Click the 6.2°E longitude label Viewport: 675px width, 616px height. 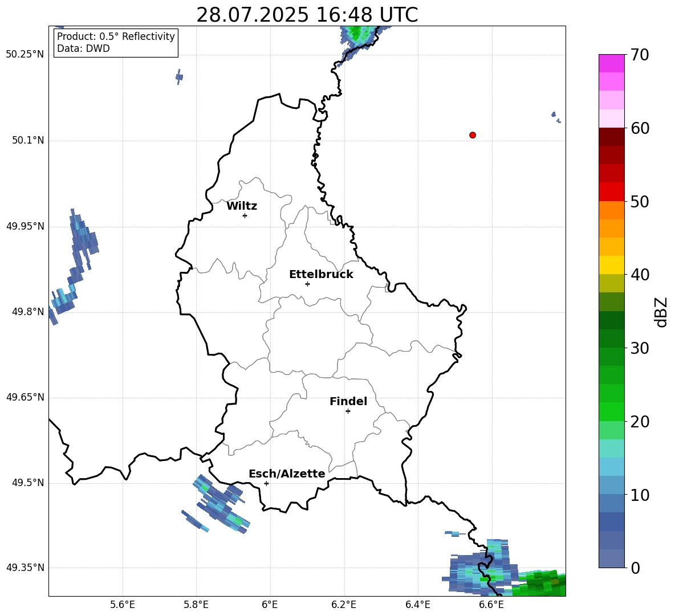(x=344, y=605)
